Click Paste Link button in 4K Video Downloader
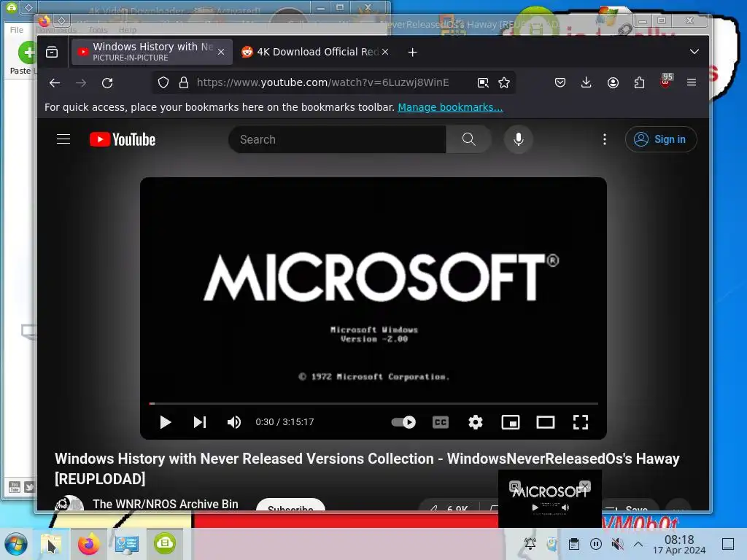 click(x=23, y=58)
